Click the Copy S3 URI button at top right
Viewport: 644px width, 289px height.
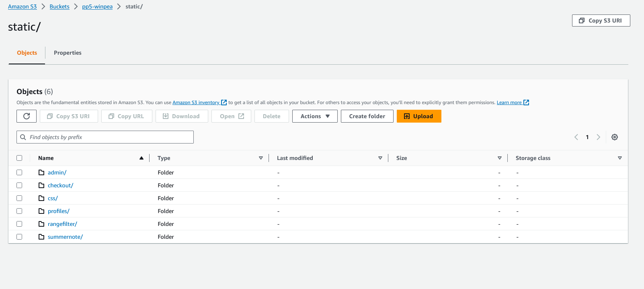point(601,20)
